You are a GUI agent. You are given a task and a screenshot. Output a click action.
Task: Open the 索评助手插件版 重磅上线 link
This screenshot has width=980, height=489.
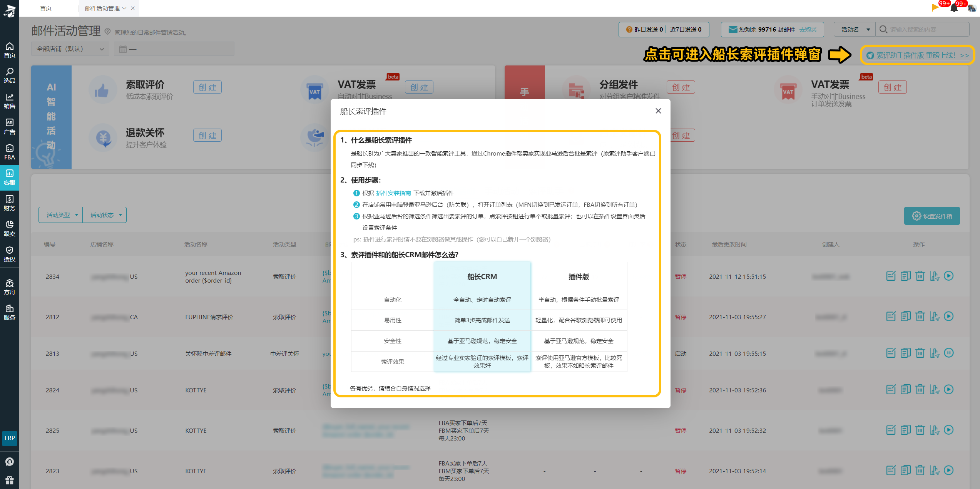917,55
